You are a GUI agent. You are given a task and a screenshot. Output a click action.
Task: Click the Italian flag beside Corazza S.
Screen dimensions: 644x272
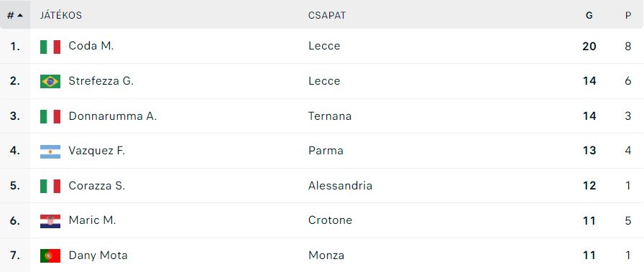coord(50,187)
